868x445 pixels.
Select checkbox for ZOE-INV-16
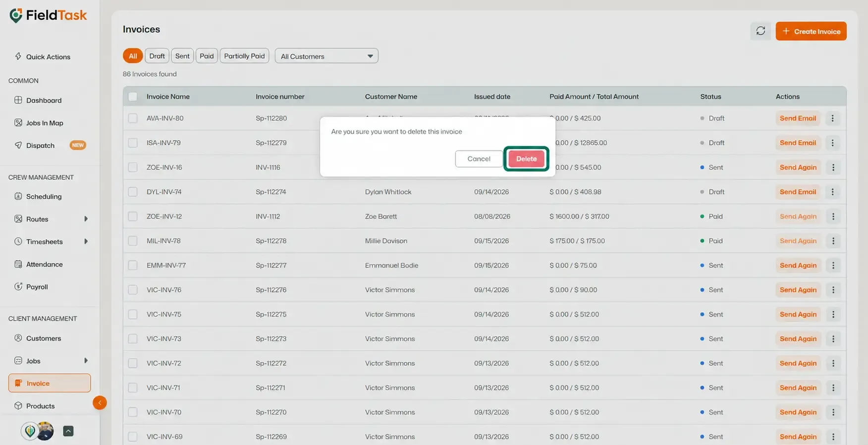(133, 167)
